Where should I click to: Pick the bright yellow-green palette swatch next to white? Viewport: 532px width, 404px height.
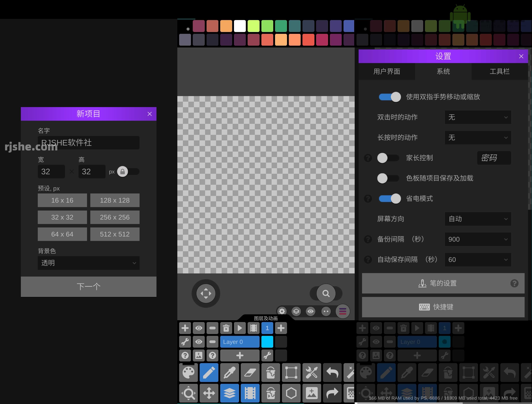(x=254, y=26)
